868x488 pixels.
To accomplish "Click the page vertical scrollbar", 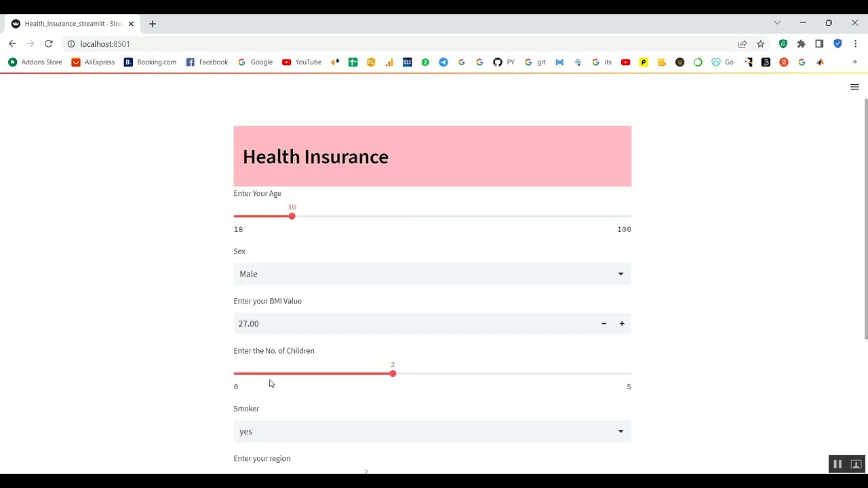I will (865, 219).
